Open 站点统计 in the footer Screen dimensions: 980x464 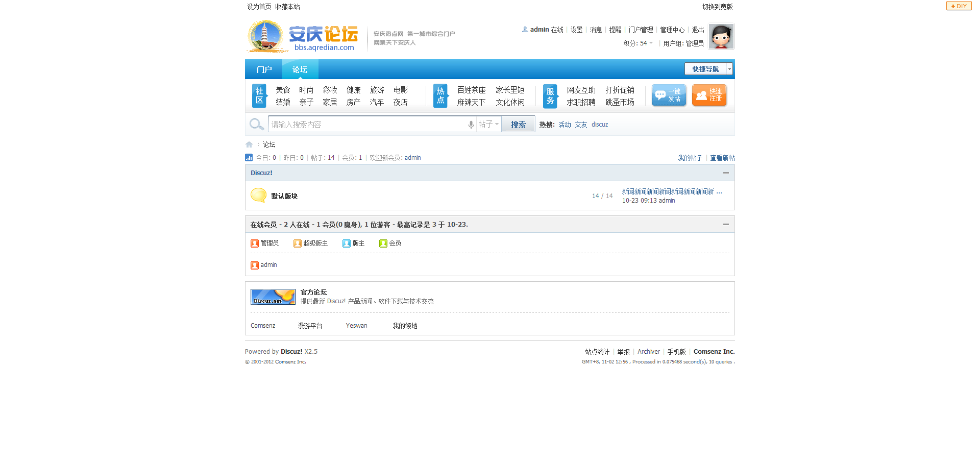(597, 352)
